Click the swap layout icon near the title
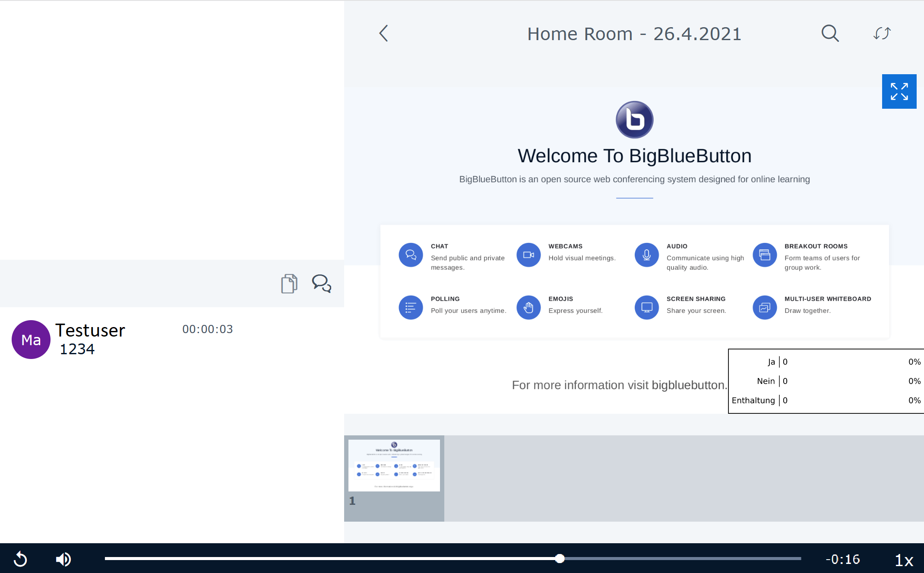 (x=881, y=33)
